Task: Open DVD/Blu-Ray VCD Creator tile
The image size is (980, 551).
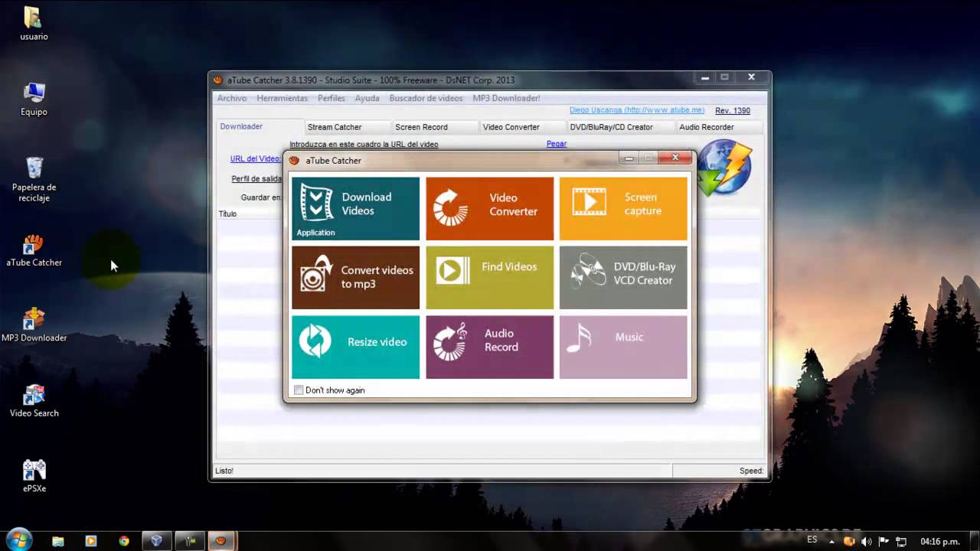Action: tap(623, 277)
